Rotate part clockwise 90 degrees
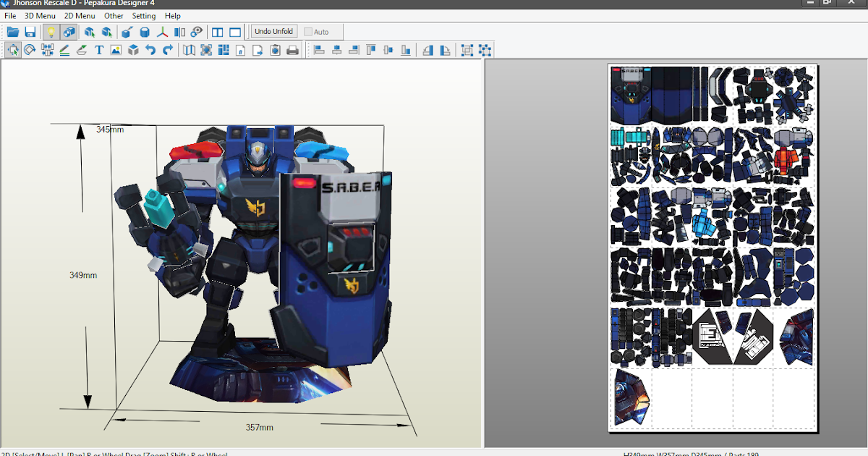 click(445, 51)
